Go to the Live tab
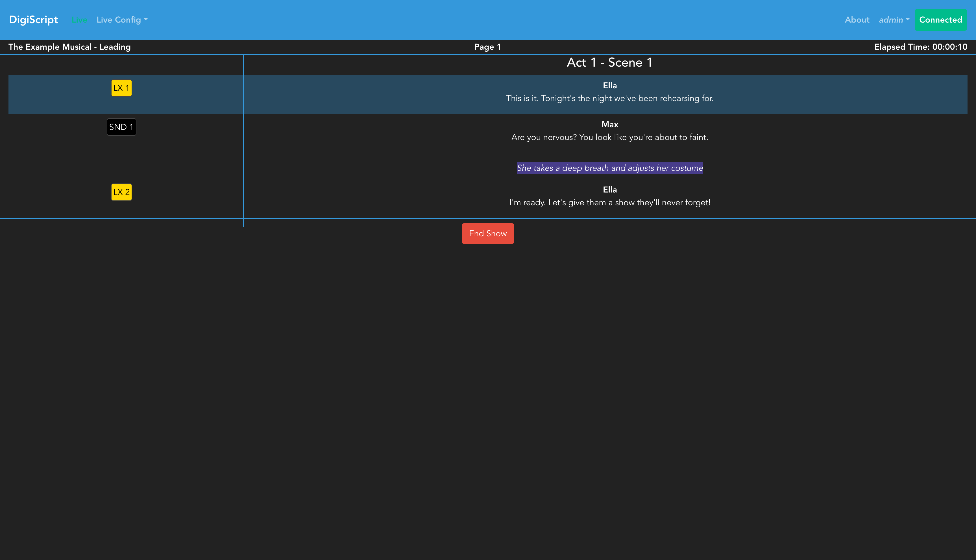 pos(79,19)
